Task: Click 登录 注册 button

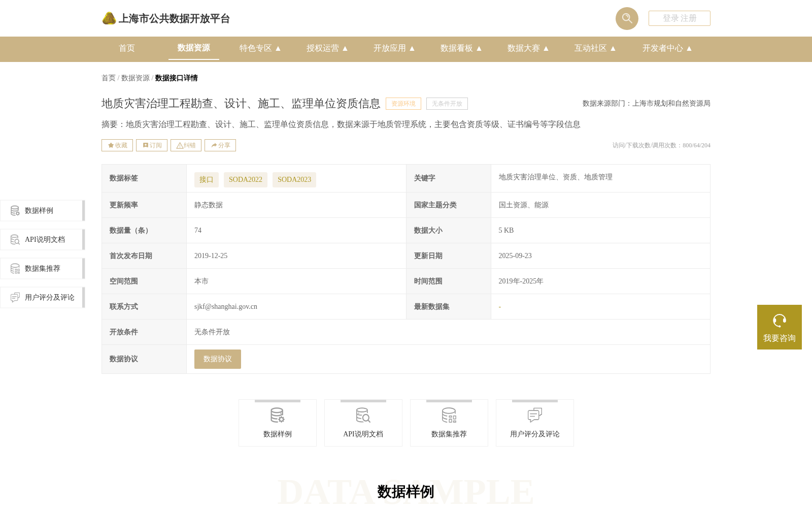Action: click(680, 18)
